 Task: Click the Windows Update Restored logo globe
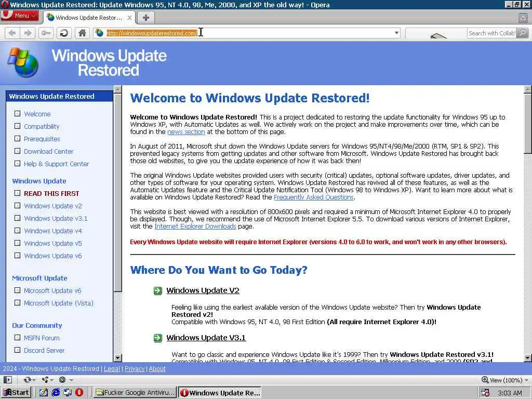click(23, 62)
